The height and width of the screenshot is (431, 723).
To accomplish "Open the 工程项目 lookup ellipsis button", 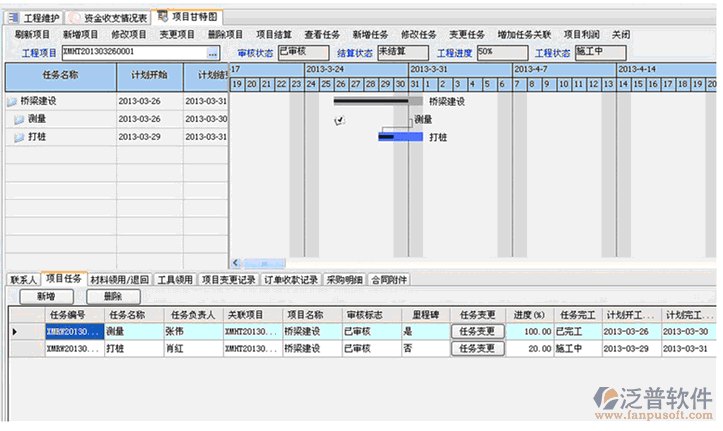I will [x=212, y=52].
